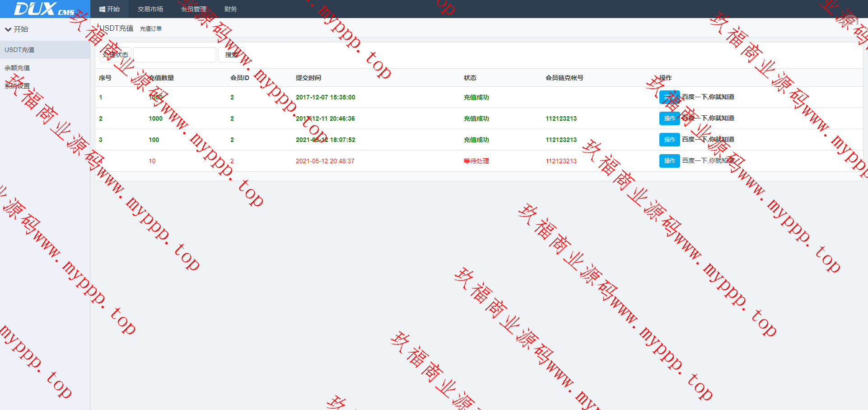Click the 搜索 button

pyautogui.click(x=231, y=55)
